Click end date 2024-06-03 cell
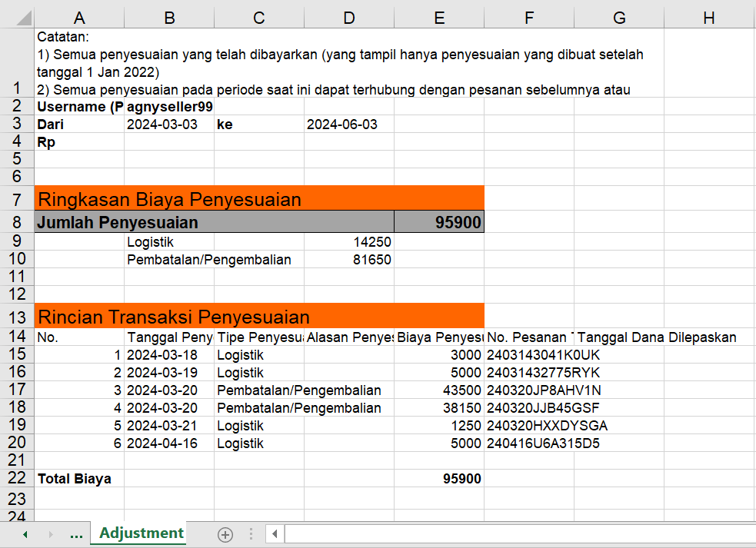This screenshot has height=548, width=756. point(349,125)
